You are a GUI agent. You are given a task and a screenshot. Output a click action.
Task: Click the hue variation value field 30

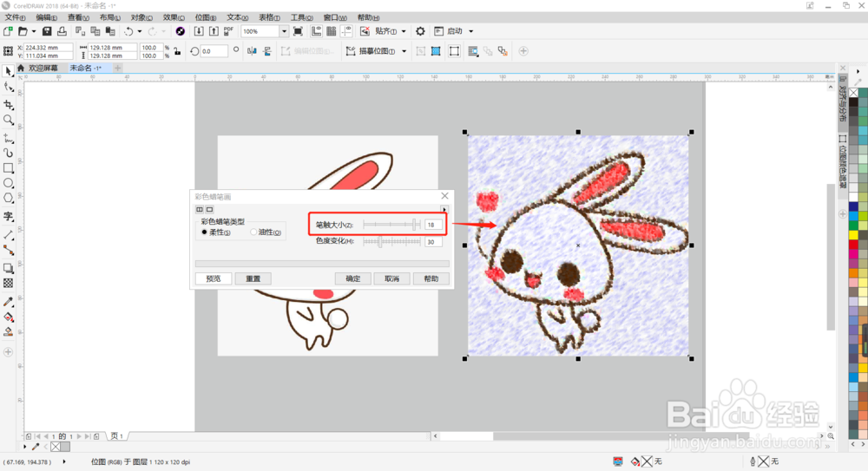click(x=433, y=242)
